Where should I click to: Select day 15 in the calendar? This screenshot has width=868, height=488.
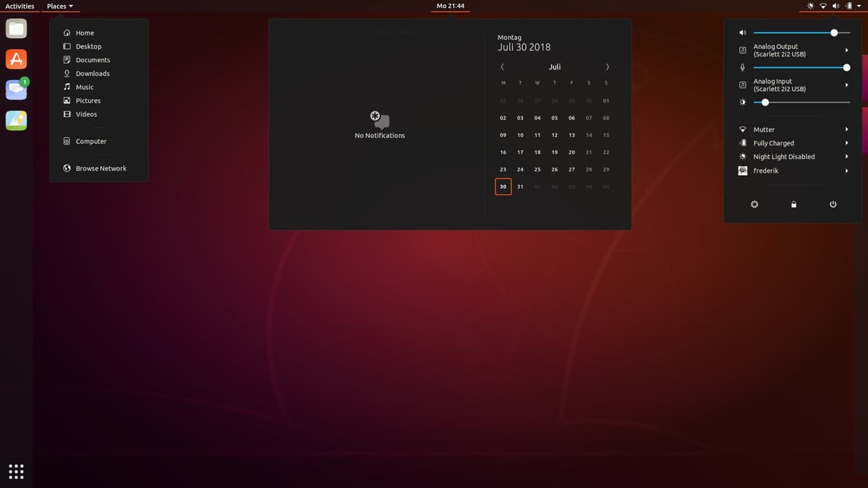(606, 135)
